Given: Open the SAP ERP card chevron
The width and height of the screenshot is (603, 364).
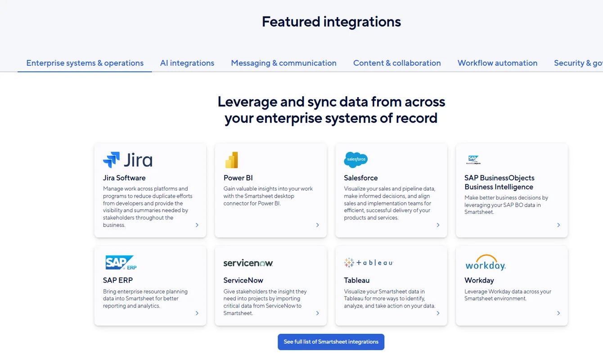Looking at the screenshot, I should (197, 313).
